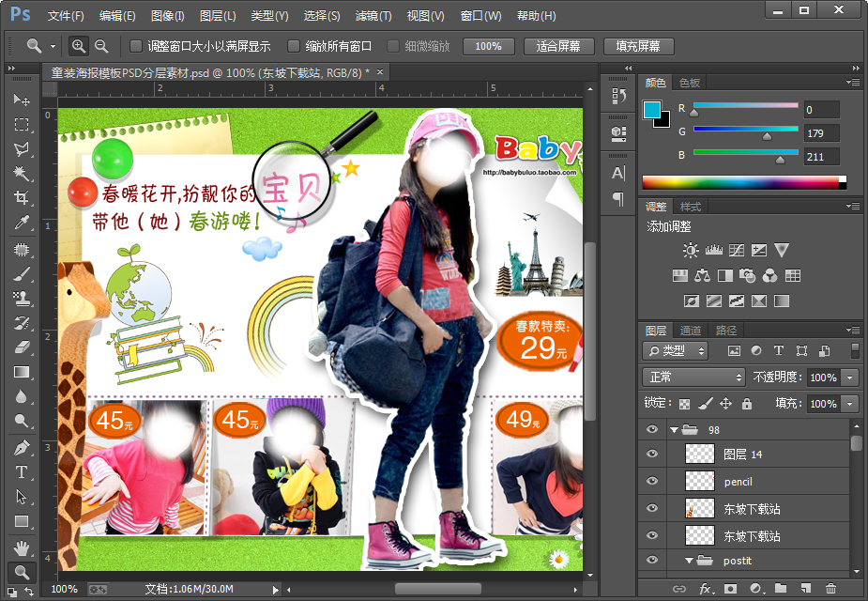Toggle visibility of group 98

[652, 429]
